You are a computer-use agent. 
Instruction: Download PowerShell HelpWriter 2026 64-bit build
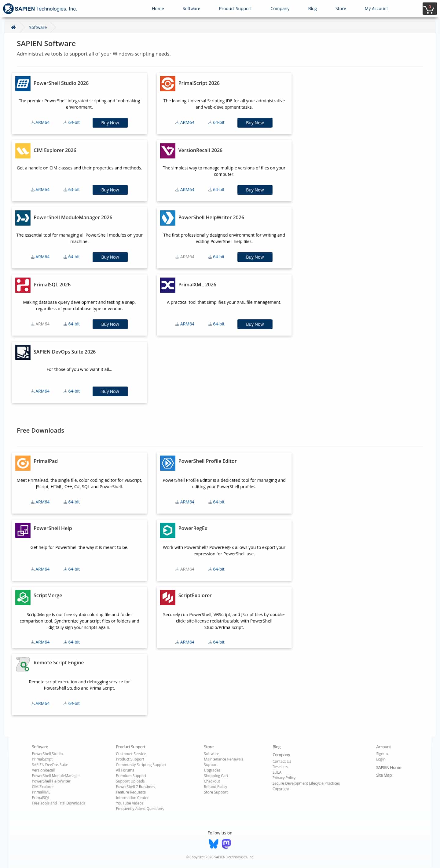216,256
